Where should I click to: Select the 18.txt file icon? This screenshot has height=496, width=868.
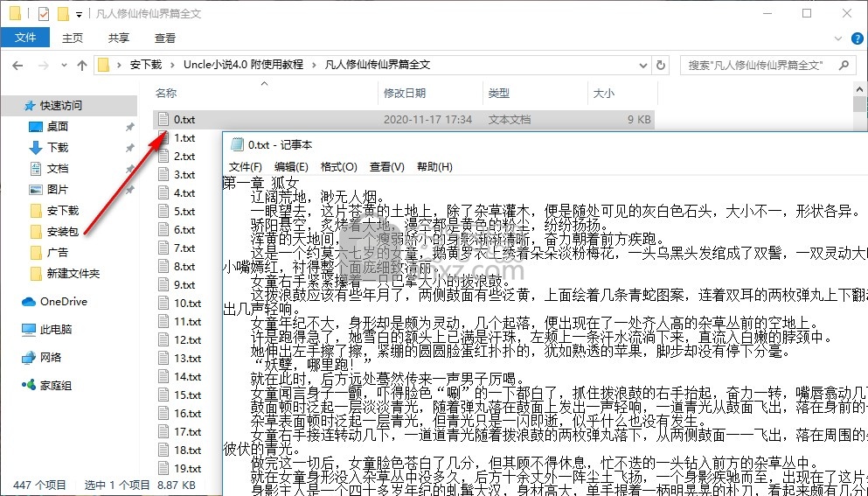[x=163, y=450]
